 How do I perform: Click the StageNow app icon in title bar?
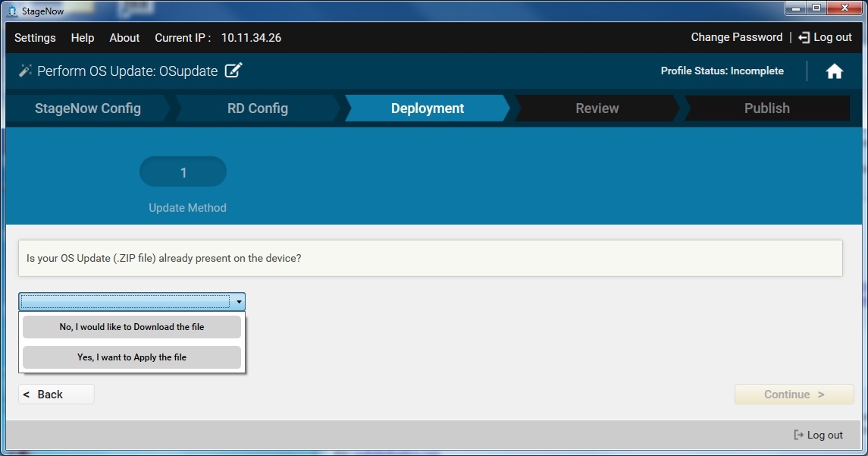coord(11,11)
